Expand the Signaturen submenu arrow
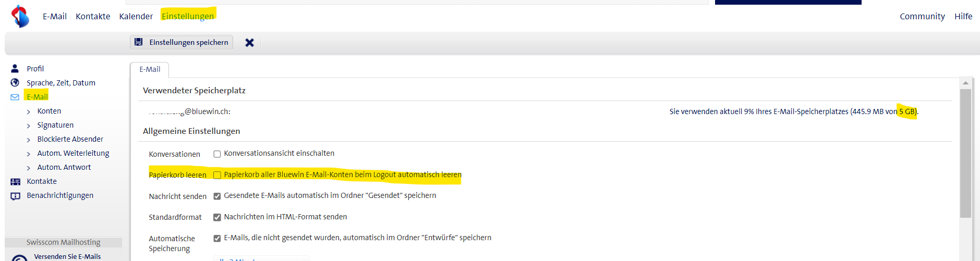Viewport: 980px width, 261px height. pos(29,126)
